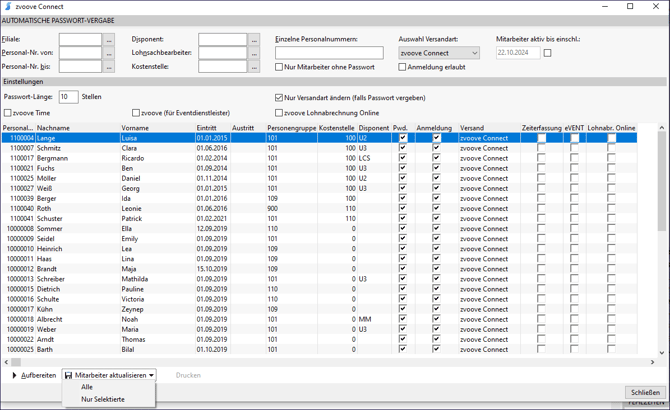The image size is (670, 410).
Task: Click the Disponent input field
Action: (x=223, y=39)
